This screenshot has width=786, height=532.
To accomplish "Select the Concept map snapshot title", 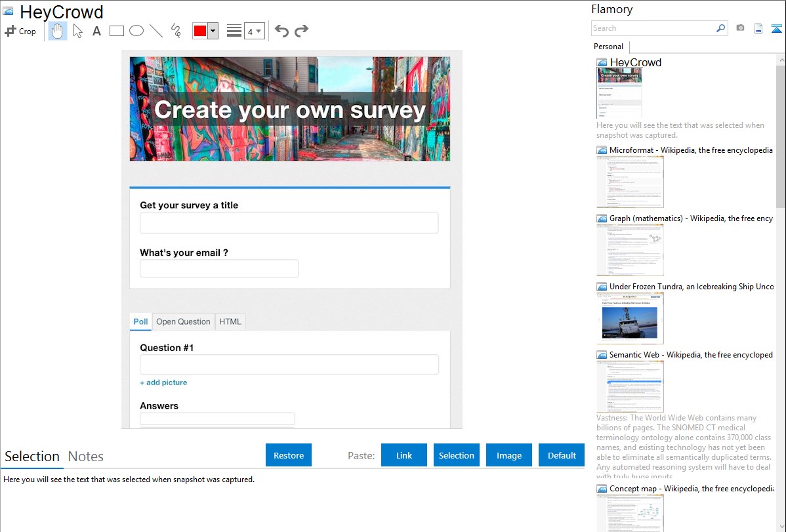I will coord(692,488).
